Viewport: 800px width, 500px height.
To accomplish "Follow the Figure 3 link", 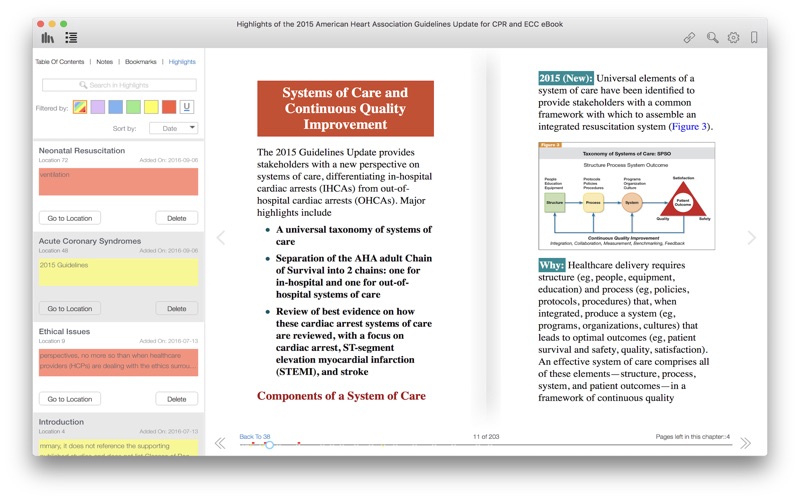I will coord(689,127).
